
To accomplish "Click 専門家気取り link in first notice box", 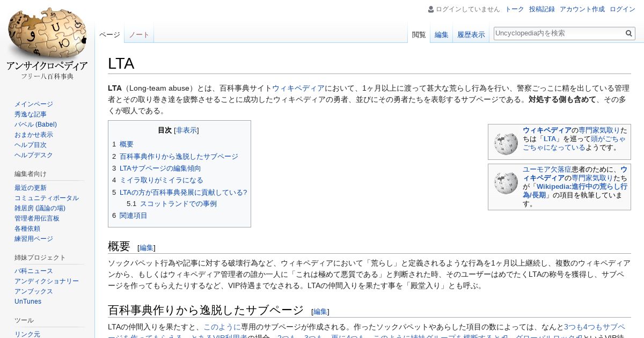I will point(599,130).
